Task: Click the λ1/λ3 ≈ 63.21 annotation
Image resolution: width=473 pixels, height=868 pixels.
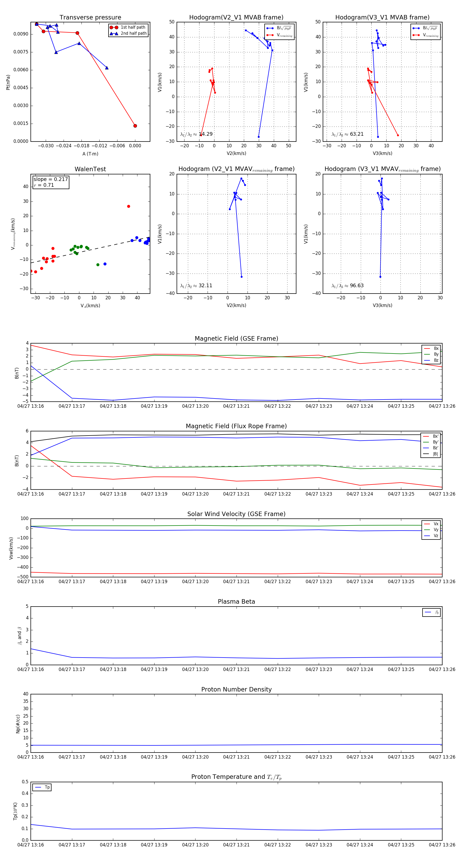Action: point(347,134)
